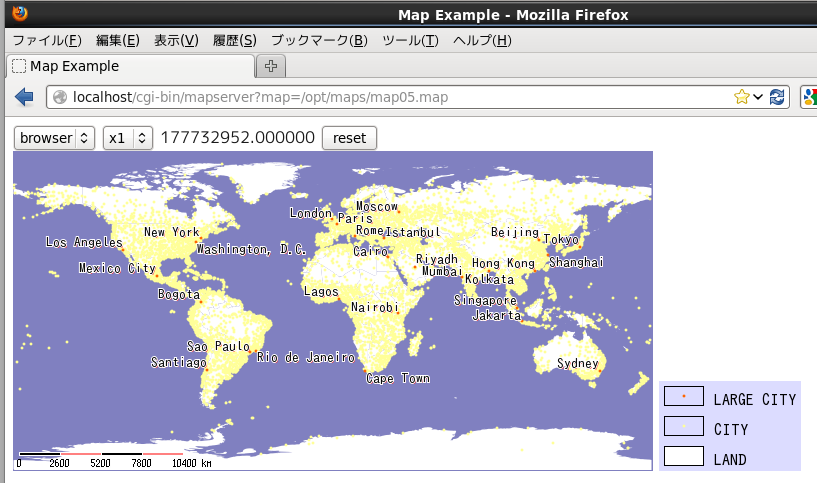
Task: Open a new tab with the plus button
Action: (270, 66)
